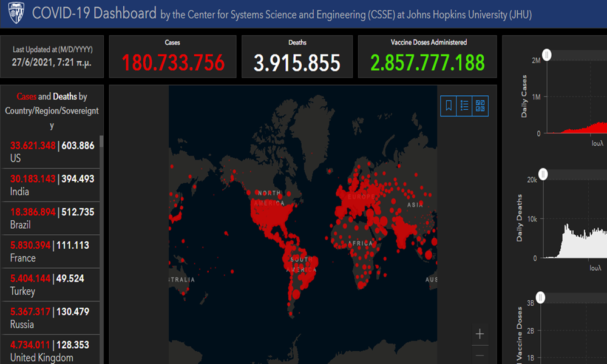Select US in the country list

pyautogui.click(x=52, y=152)
